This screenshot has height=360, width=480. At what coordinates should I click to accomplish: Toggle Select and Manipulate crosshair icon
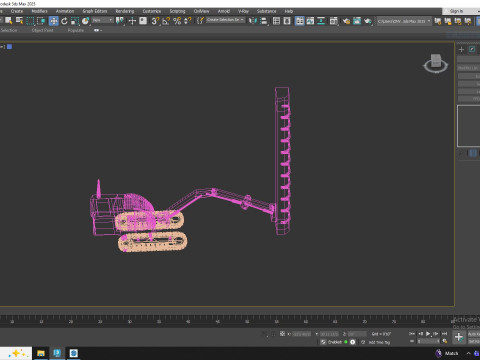[132, 21]
